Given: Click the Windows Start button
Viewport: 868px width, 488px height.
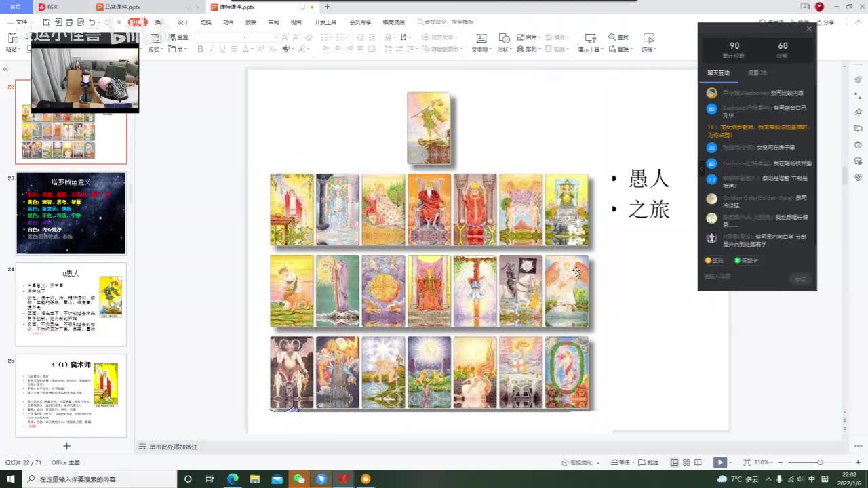Looking at the screenshot, I should click(11, 479).
